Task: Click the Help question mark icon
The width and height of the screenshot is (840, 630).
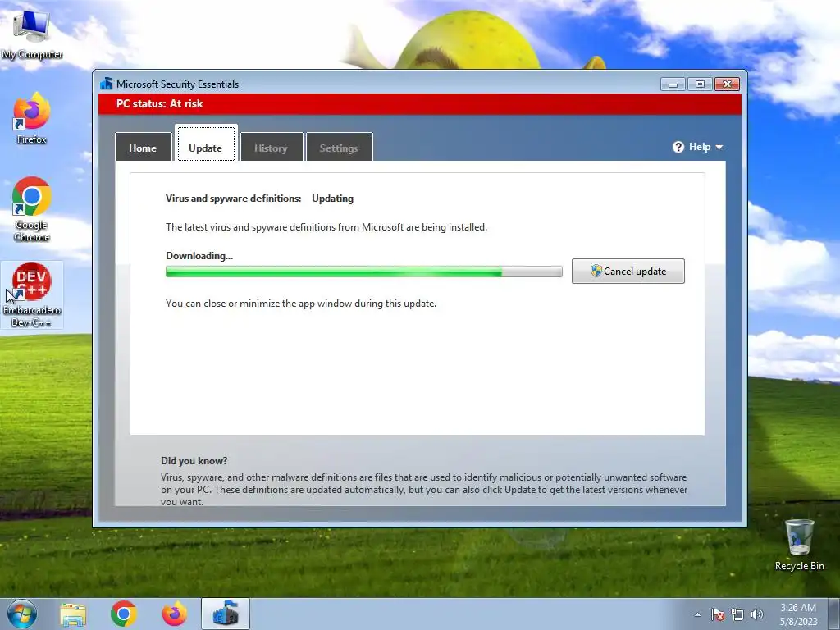Action: [x=678, y=147]
